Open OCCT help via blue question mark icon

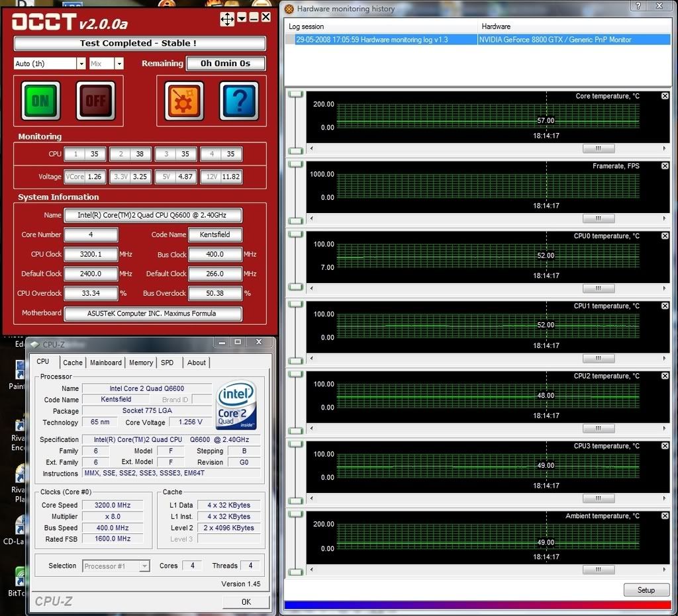point(239,101)
